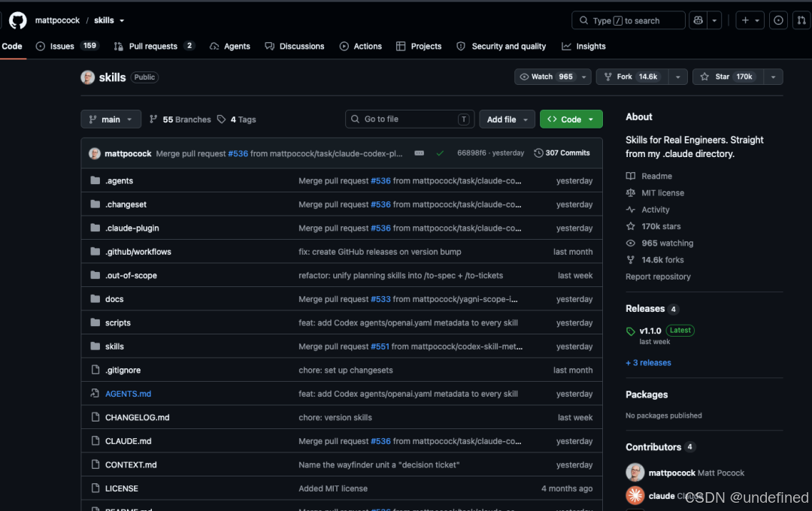The width and height of the screenshot is (812, 511).
Task: Open commit 66898f6 hash link
Action: coord(471,153)
